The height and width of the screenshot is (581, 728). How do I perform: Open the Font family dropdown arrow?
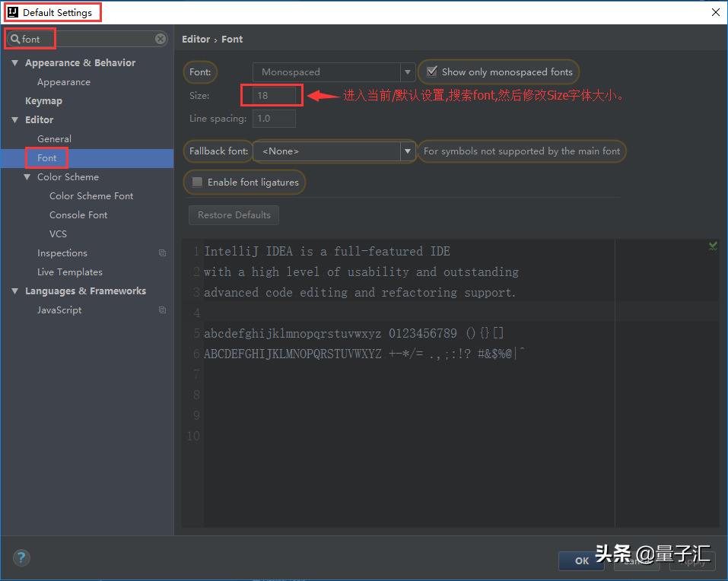408,72
